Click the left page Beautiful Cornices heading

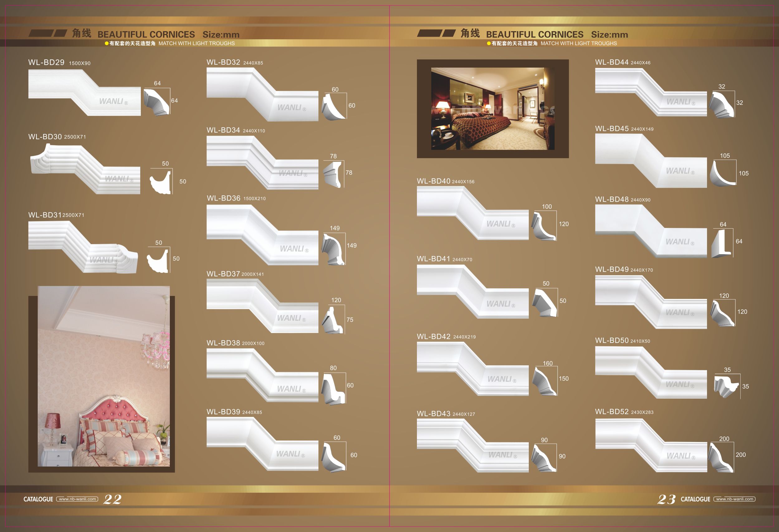click(146, 35)
